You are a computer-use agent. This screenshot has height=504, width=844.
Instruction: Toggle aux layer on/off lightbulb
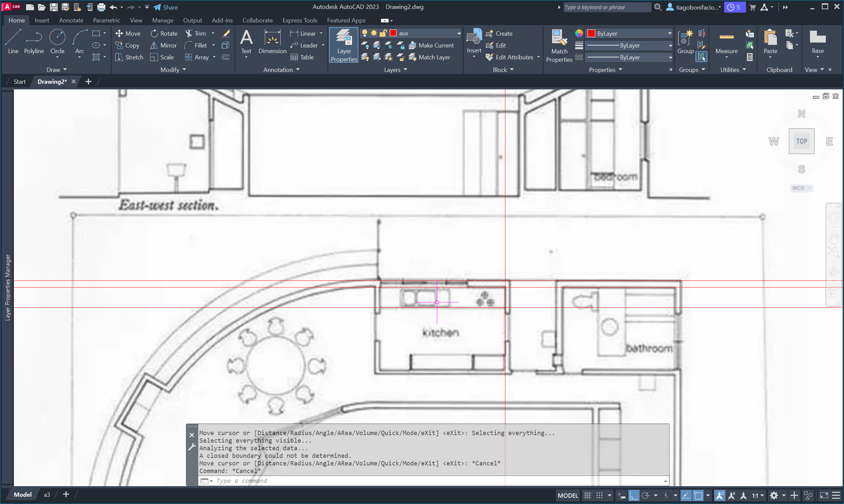pyautogui.click(x=365, y=33)
